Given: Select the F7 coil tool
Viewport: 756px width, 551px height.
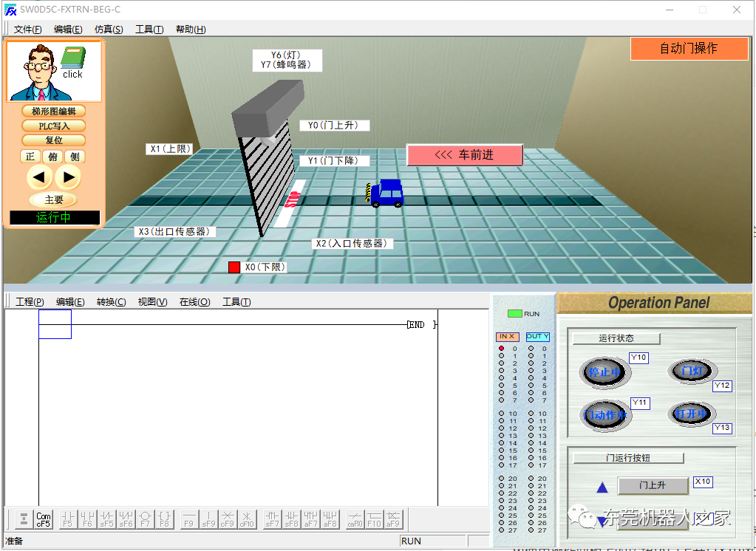Looking at the screenshot, I should 146,519.
